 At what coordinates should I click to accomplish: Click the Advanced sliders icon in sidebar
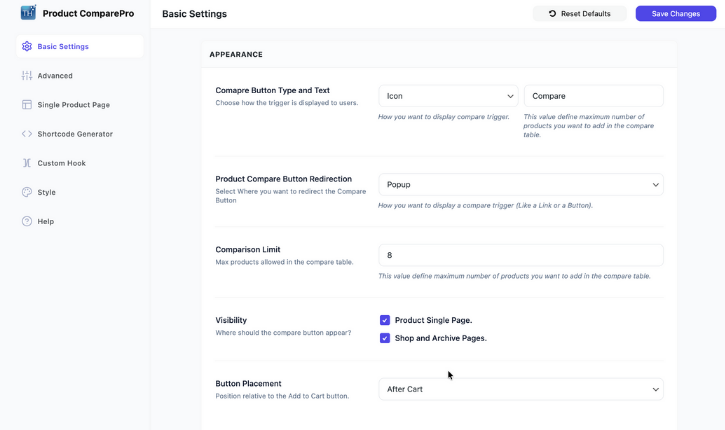[27, 76]
